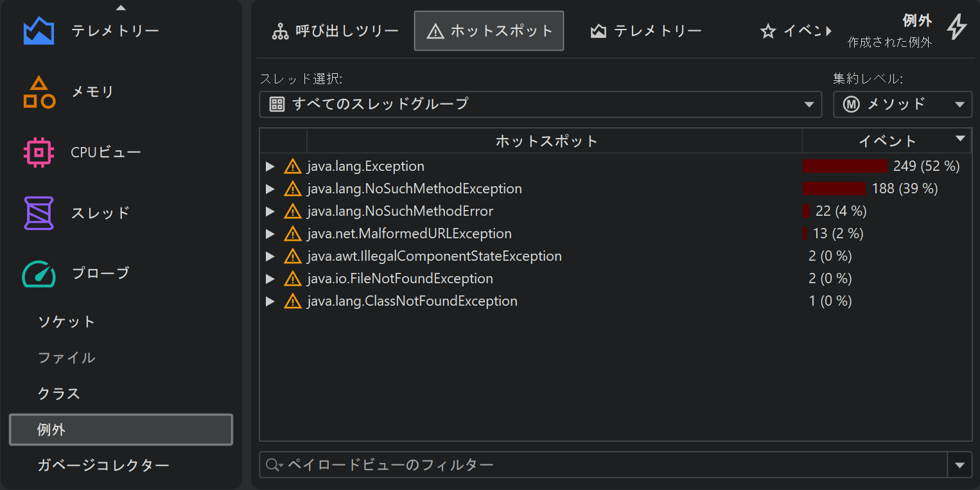The image size is (980, 490).
Task: Select ソケット probe in sidebar
Action: (66, 322)
